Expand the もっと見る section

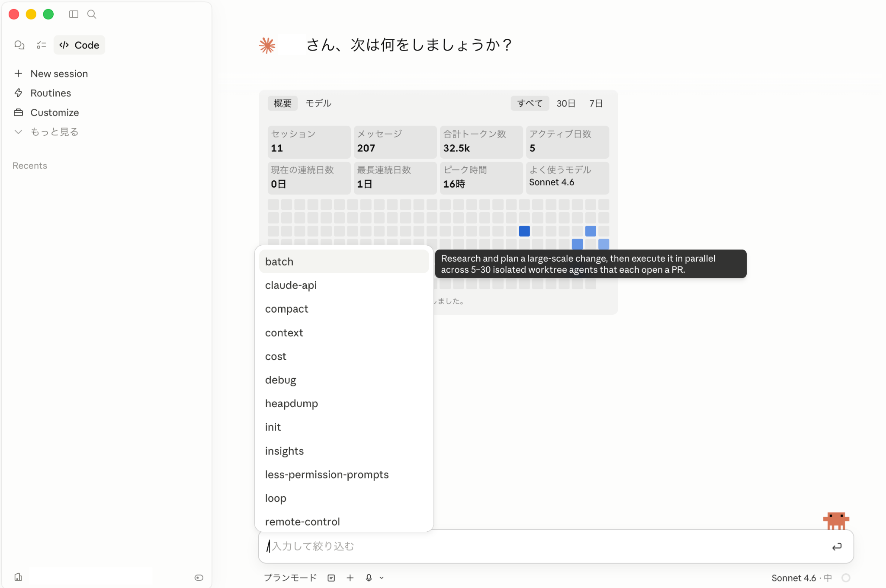(54, 132)
